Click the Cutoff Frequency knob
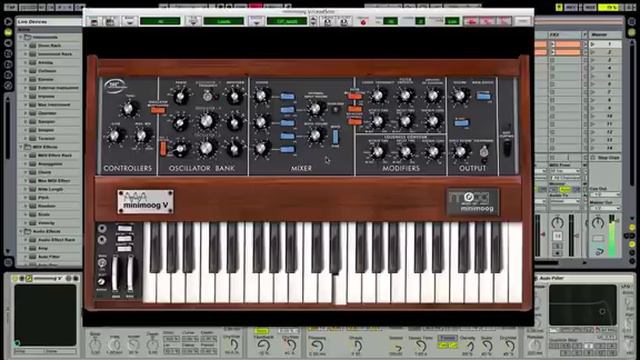This screenshot has height=360, width=640. click(378, 96)
